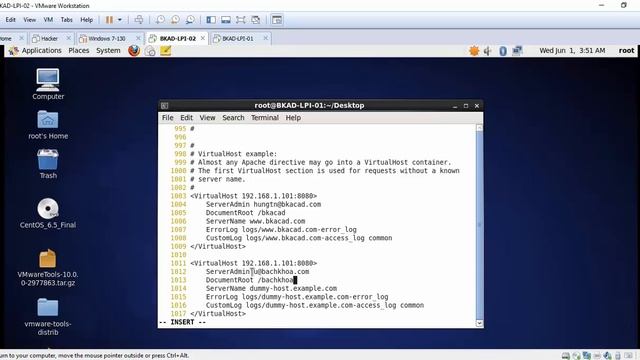This screenshot has height=360, width=640.
Task: Open the volume control icon in the panel
Action: 488,51
